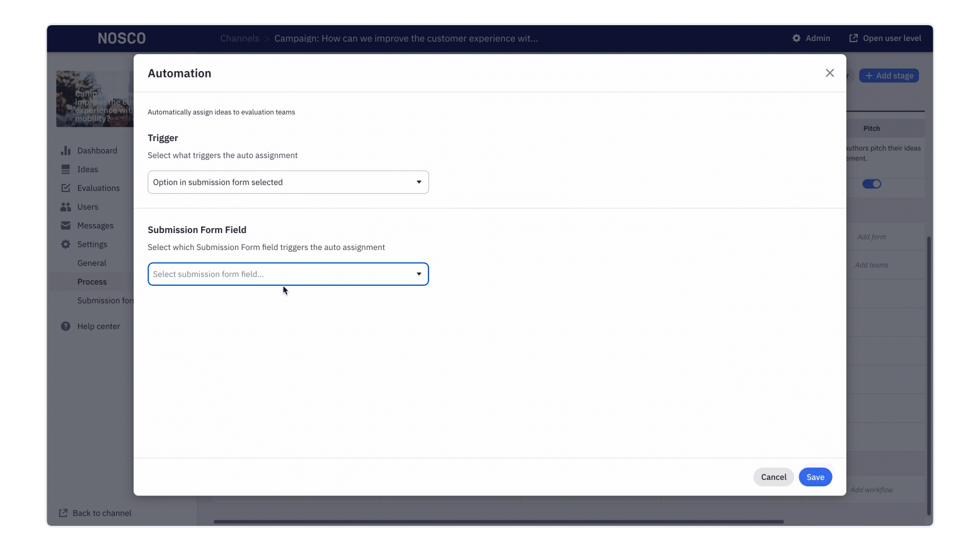
Task: Open the submission form field dropdown
Action: tap(287, 274)
